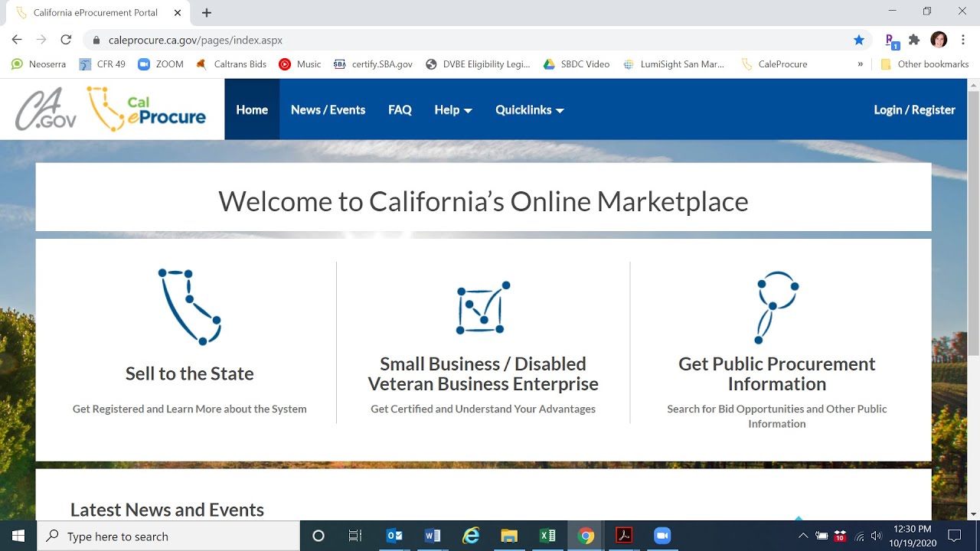Open Internet Explorer from the taskbar

[471, 536]
